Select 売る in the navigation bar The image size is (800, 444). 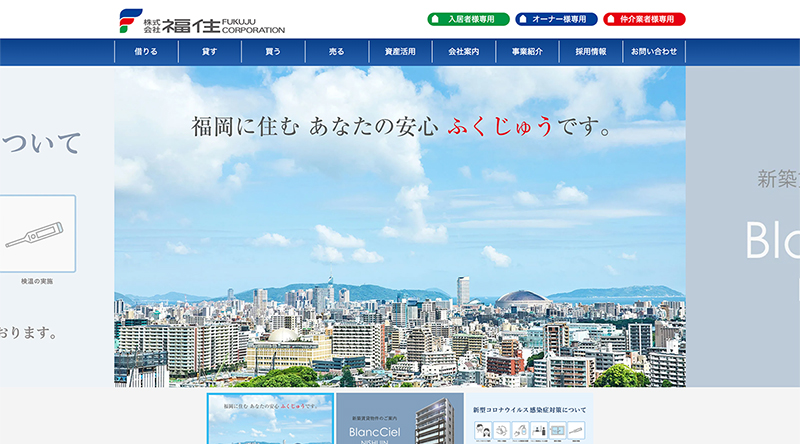click(337, 52)
